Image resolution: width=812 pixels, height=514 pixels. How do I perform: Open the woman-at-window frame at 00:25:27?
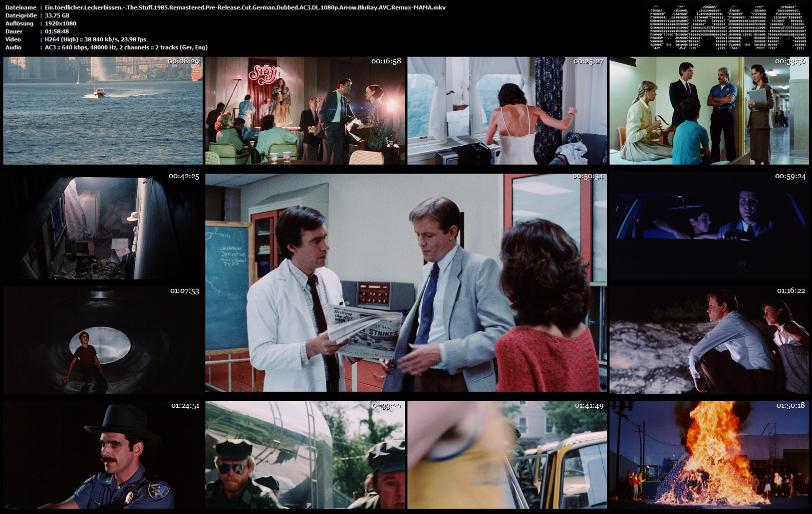click(x=507, y=111)
